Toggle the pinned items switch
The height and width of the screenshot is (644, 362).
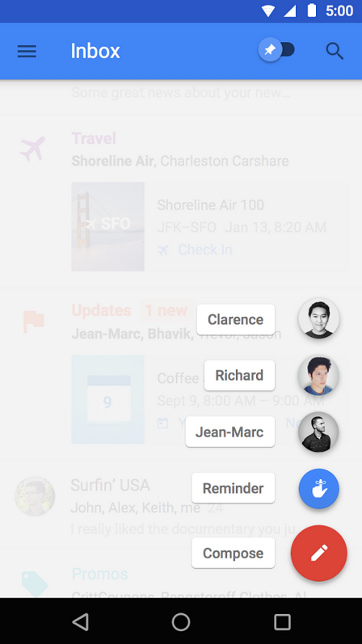(x=276, y=50)
